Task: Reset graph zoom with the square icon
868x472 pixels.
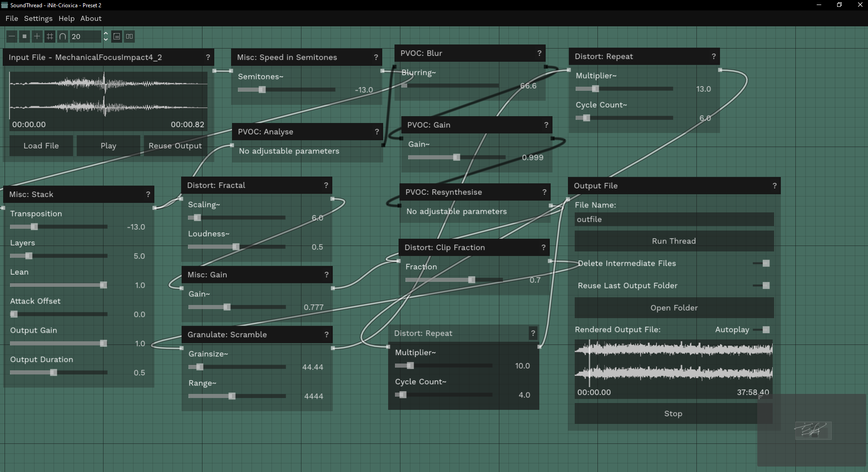Action: (25, 36)
